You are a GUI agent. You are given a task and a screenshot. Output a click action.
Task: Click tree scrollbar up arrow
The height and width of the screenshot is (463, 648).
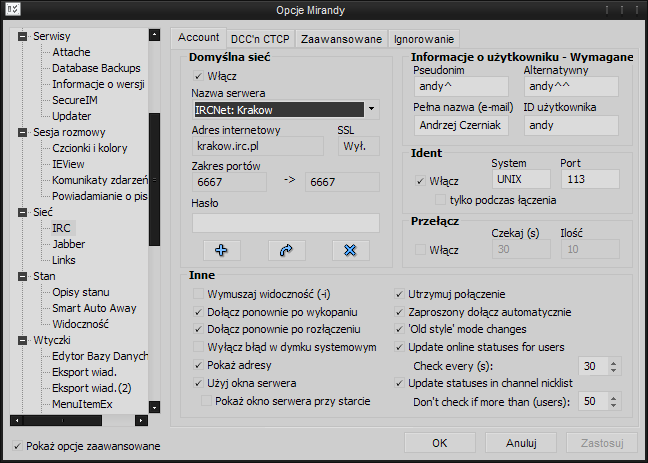154,35
